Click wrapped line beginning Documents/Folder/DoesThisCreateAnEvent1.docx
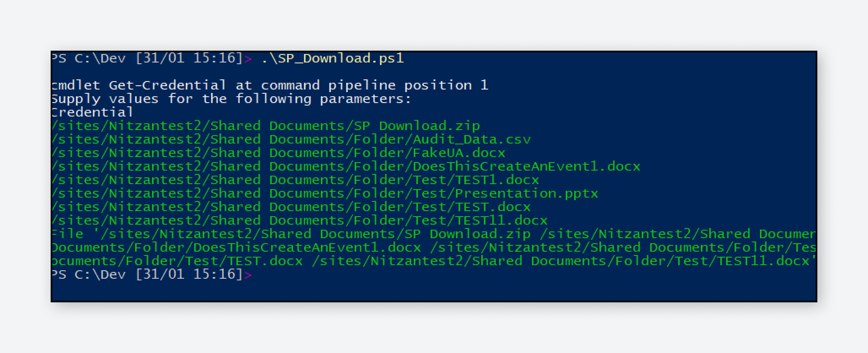This screenshot has height=353, width=868. 236,247
